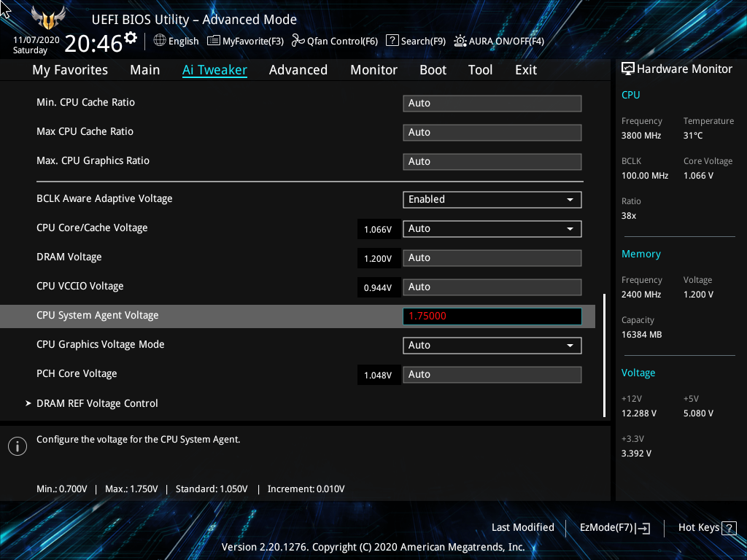Toggle AURA ON/OFF light icon

click(x=460, y=41)
